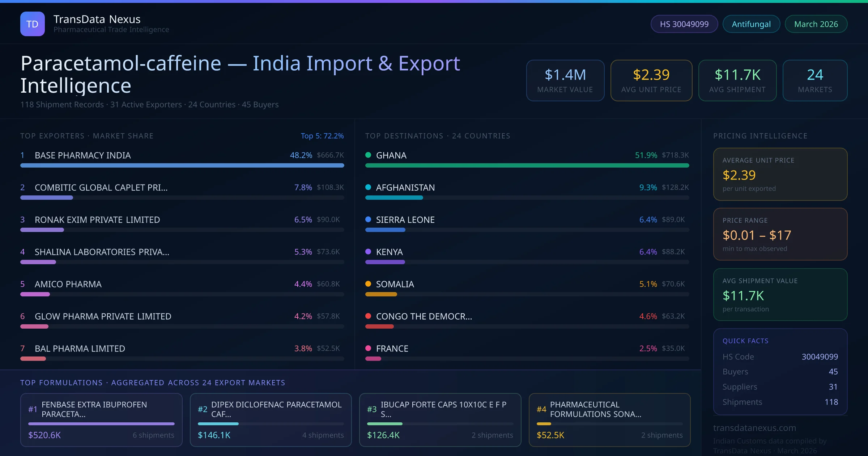Click the cyan dot beside AFGHANISTAN
Screen dimensions: 868x456
(x=368, y=187)
